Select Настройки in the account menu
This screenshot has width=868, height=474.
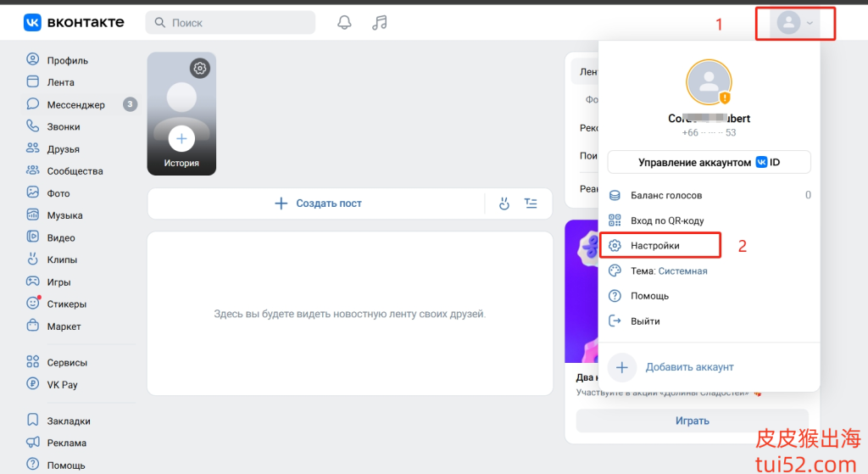pos(654,246)
